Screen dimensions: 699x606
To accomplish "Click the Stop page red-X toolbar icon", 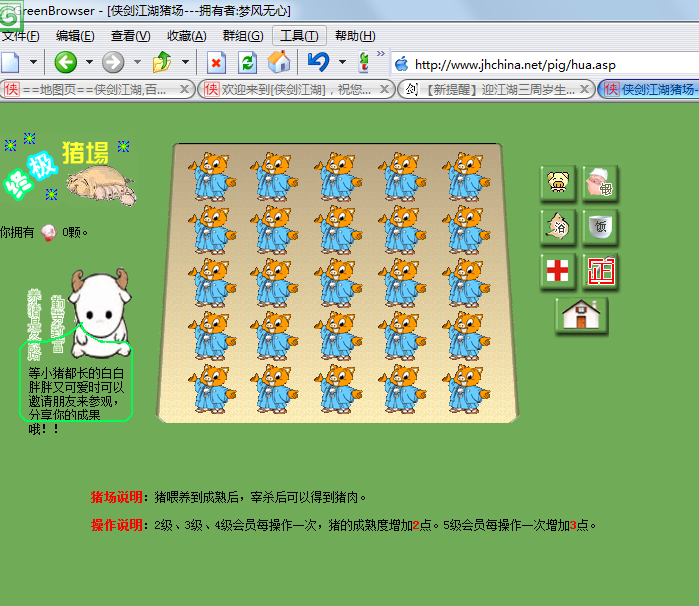I will coord(216,62).
